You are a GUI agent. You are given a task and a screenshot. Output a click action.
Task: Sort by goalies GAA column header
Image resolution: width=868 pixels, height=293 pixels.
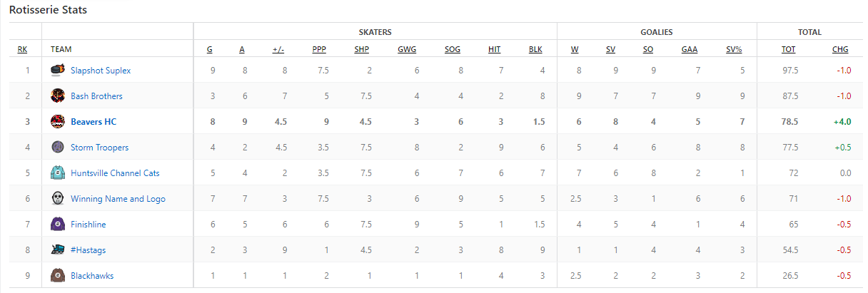click(x=690, y=50)
